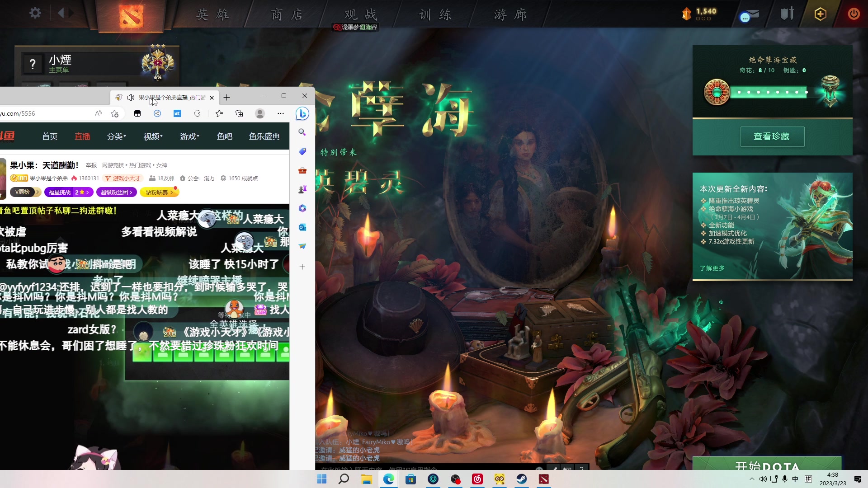Click 开始DOTA play button
The image size is (868, 488).
pyautogui.click(x=767, y=464)
